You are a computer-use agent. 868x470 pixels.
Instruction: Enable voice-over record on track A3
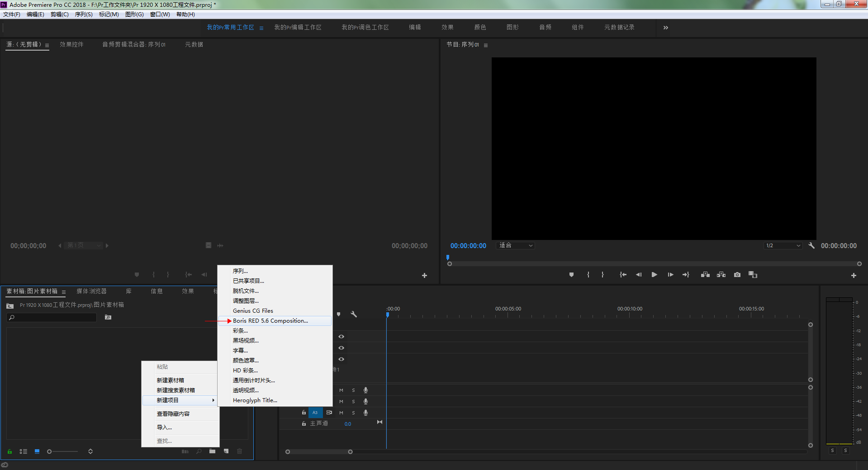pos(365,413)
